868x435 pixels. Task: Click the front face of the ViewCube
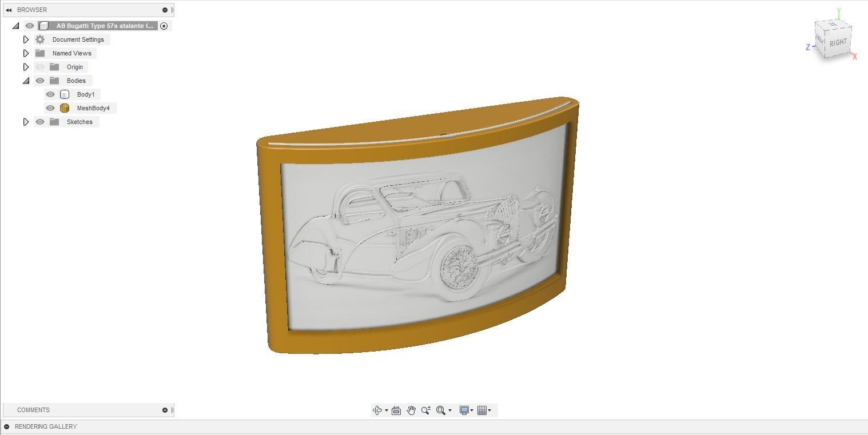821,40
